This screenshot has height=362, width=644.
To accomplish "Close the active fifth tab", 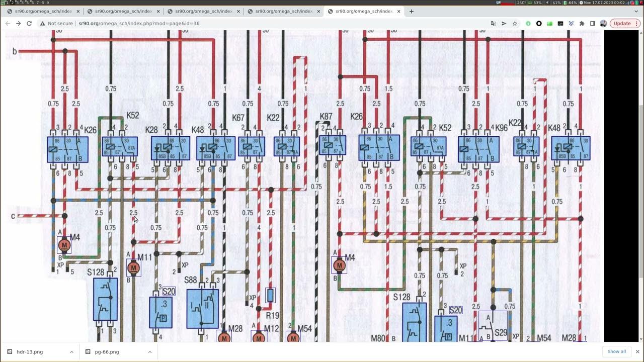I will point(399,11).
